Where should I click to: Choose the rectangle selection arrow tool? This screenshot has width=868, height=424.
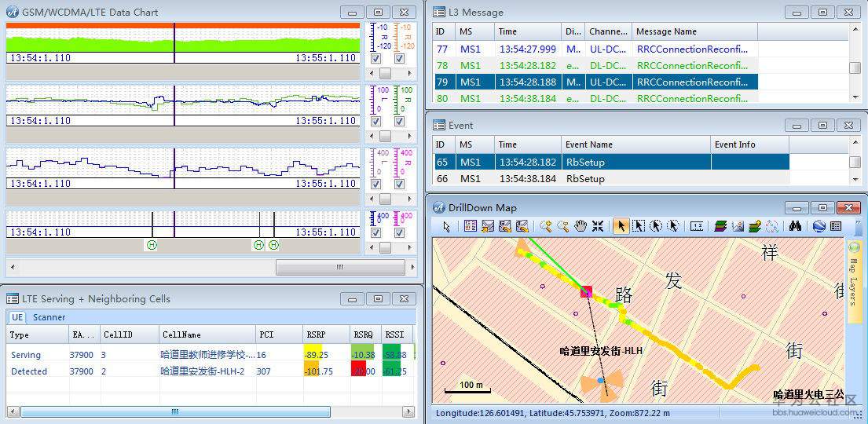click(x=639, y=226)
